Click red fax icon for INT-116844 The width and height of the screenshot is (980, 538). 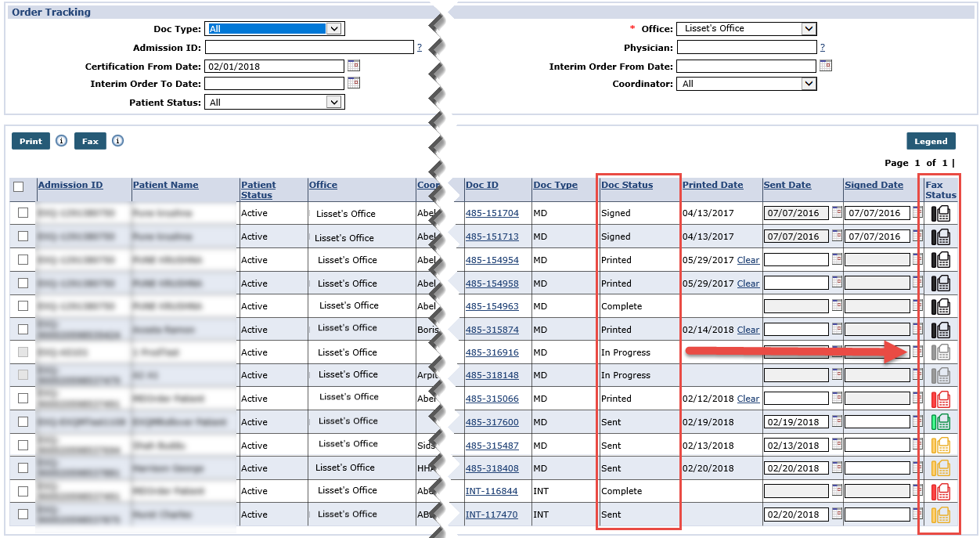(940, 492)
